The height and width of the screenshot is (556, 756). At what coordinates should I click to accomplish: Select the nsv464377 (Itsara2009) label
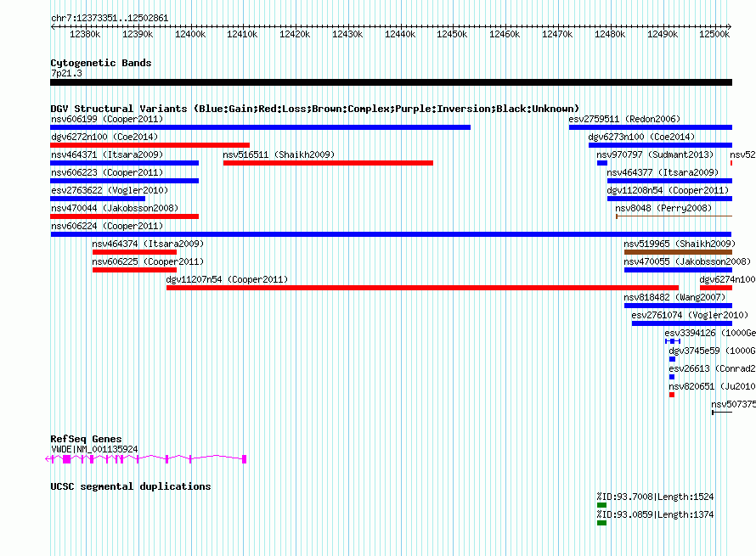click(x=663, y=172)
